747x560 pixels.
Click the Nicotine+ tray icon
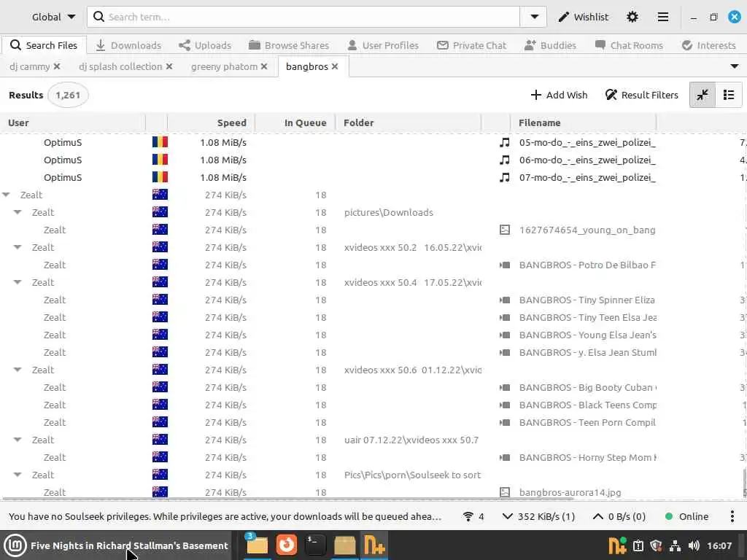pyautogui.click(x=617, y=545)
